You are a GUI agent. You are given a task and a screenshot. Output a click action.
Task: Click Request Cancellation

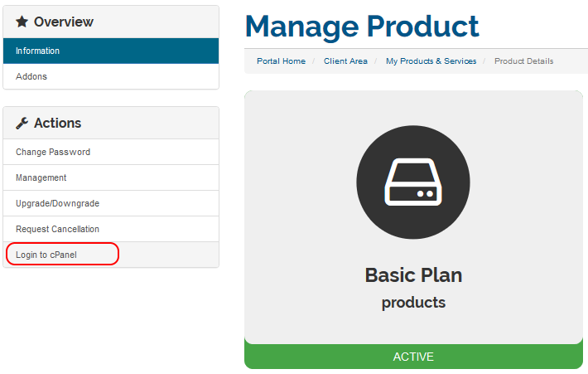pos(111,229)
